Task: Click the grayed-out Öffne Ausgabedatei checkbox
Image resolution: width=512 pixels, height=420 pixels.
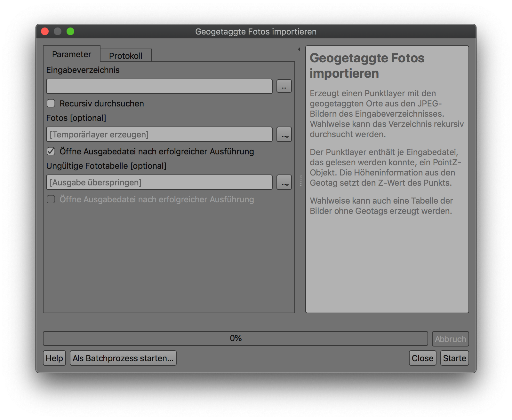Action: tap(51, 199)
